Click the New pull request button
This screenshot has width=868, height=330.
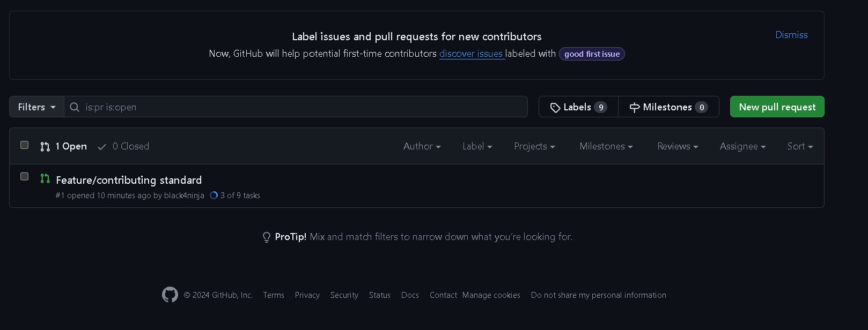click(x=777, y=107)
